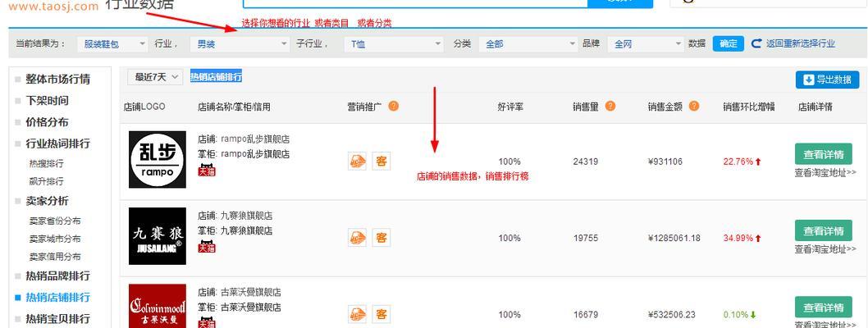Click the promotion truck icon in 九赛狼旗舰店 row
Viewport: 868px width, 328px height.
pyautogui.click(x=357, y=238)
